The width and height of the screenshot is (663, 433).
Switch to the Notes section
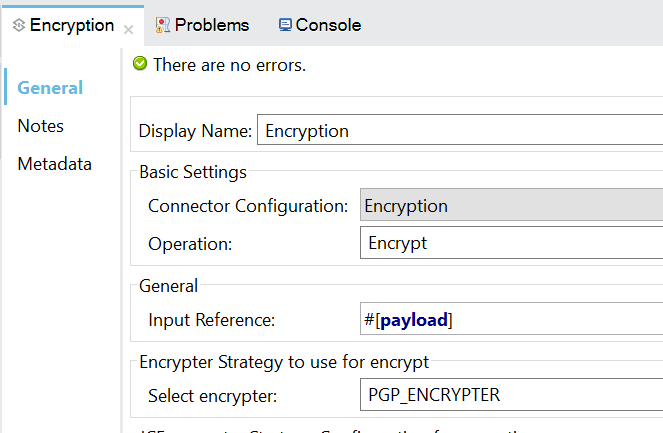click(x=40, y=126)
